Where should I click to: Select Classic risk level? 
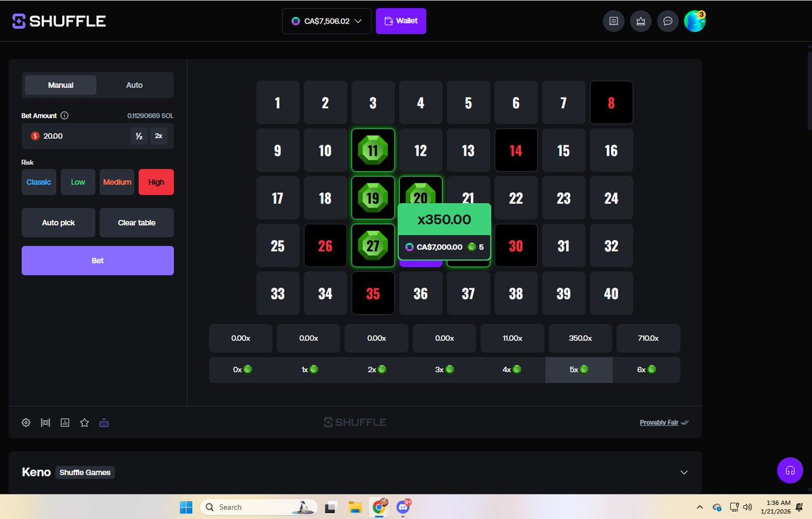pyautogui.click(x=39, y=182)
